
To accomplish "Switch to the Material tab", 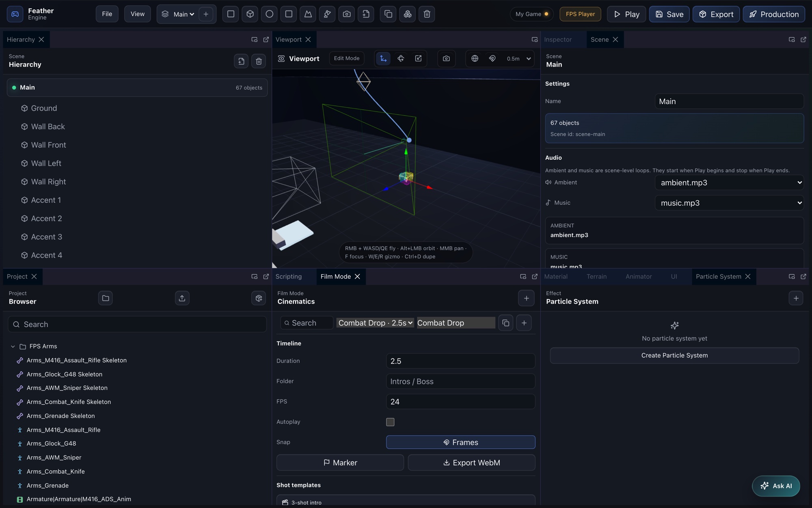I will (556, 277).
